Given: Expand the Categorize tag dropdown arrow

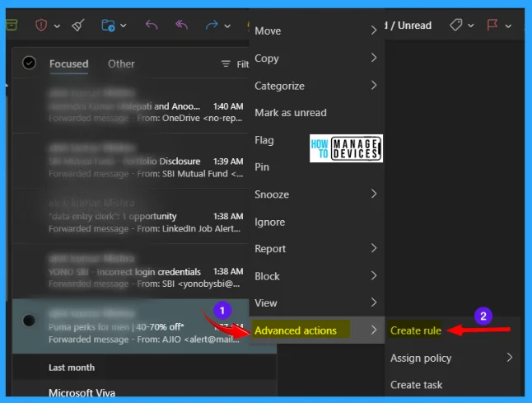Looking at the screenshot, I should coord(470,26).
